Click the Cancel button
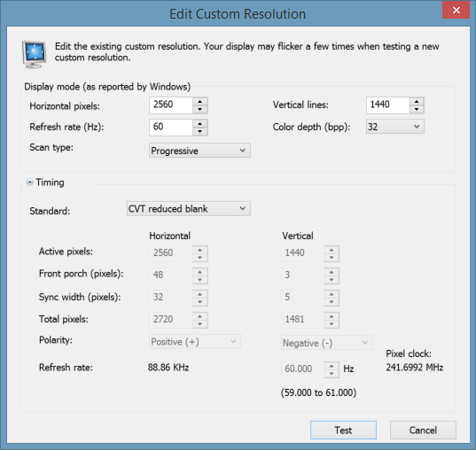 pos(423,430)
